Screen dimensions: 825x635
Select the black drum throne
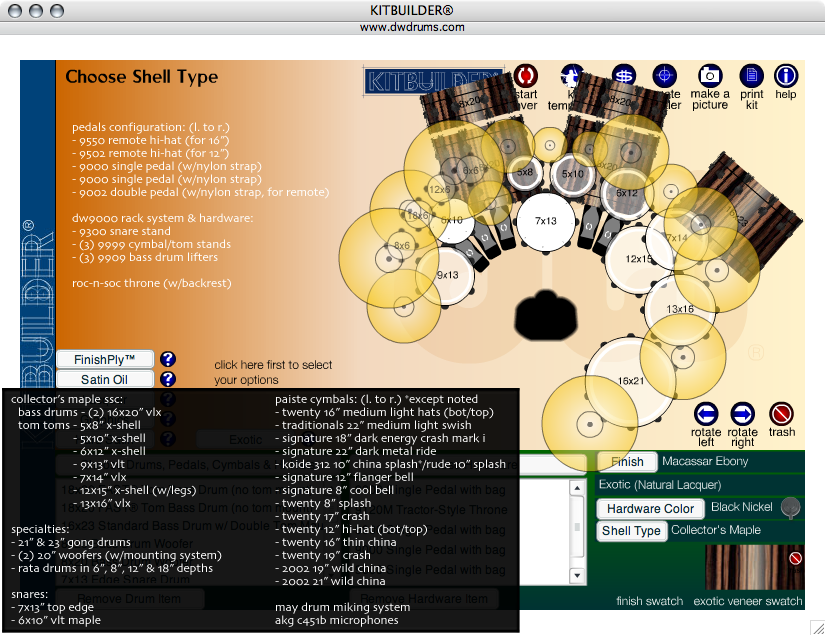(546, 316)
